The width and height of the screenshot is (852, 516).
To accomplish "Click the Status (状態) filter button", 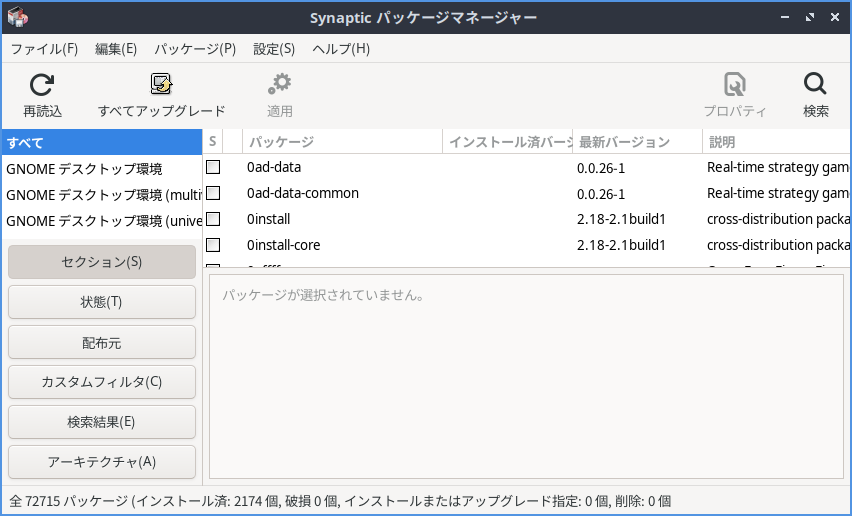I will tap(102, 302).
